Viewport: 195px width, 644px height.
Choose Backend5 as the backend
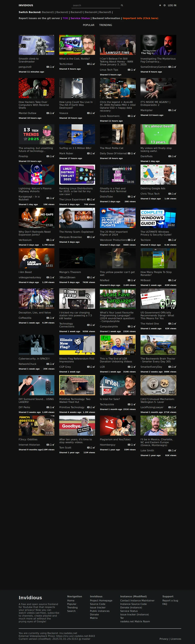105,12
